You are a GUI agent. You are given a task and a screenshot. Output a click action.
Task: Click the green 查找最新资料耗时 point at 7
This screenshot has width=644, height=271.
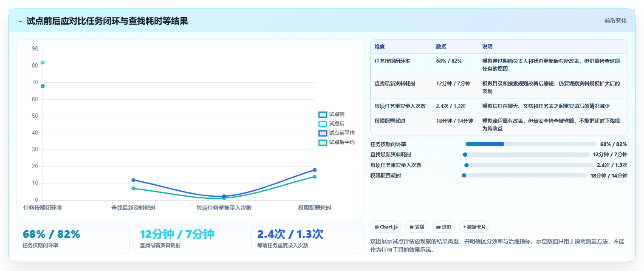[x=133, y=189]
